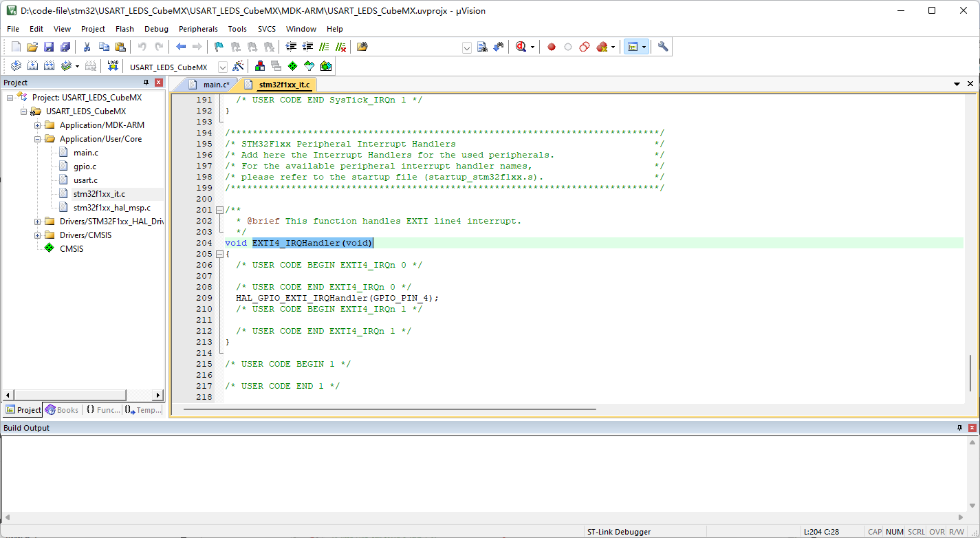Click the Cut scissors icon

[87, 47]
